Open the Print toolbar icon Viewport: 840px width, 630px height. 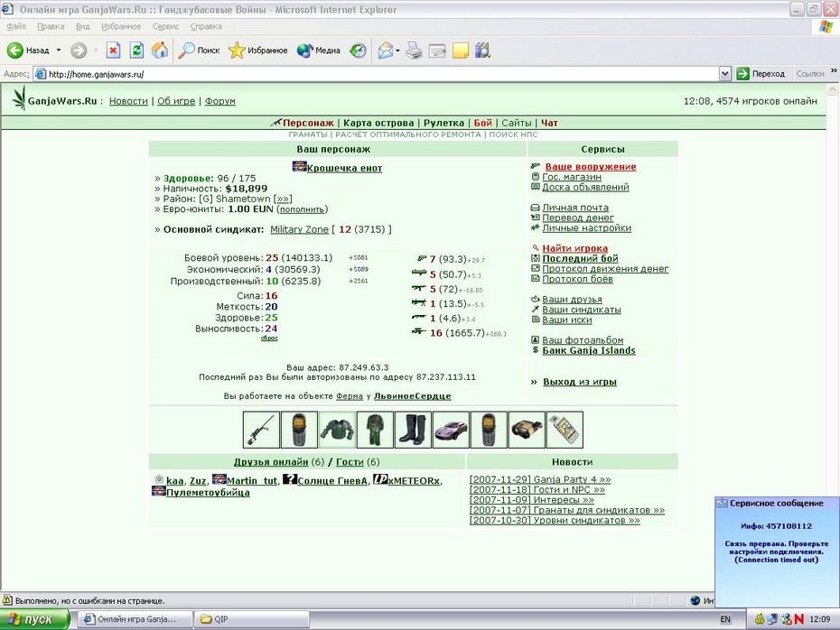click(x=414, y=51)
